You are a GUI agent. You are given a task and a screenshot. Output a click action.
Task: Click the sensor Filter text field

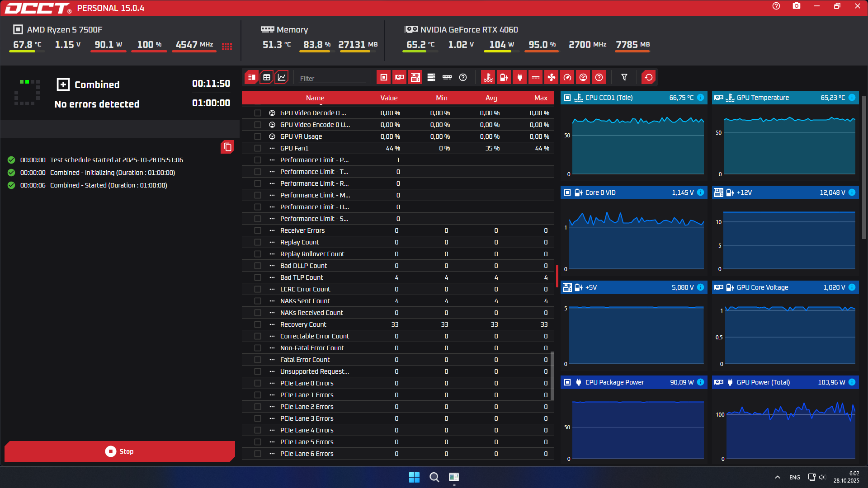[332, 78]
